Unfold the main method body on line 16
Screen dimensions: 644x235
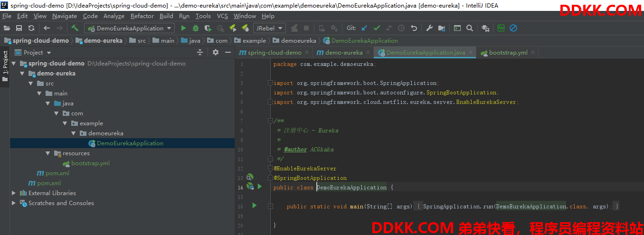[x=270, y=206]
